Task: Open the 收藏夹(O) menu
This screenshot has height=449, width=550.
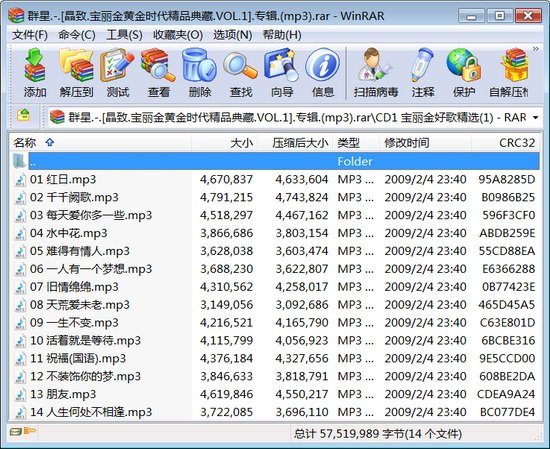Action: tap(178, 35)
